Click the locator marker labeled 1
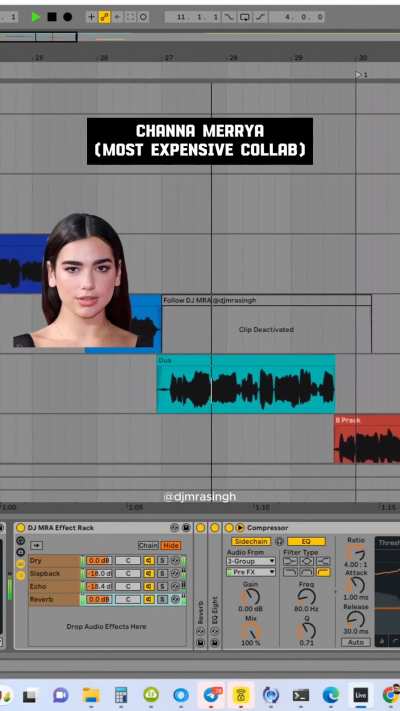This screenshot has width=400, height=711. 361,75
